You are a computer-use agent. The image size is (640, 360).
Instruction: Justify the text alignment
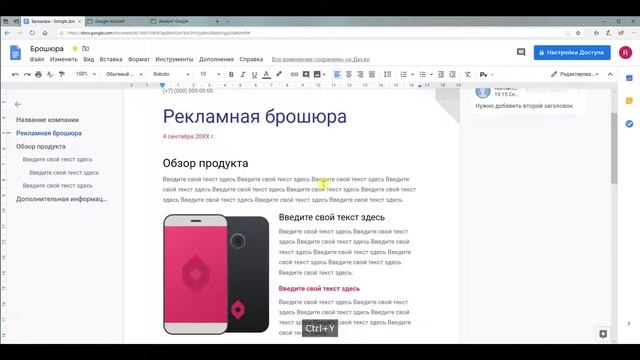372,74
